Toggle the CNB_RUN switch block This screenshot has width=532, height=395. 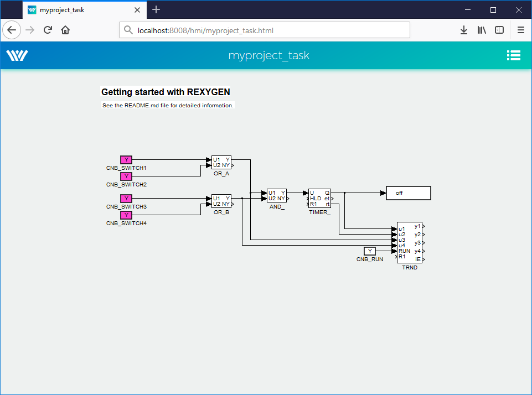(x=370, y=251)
